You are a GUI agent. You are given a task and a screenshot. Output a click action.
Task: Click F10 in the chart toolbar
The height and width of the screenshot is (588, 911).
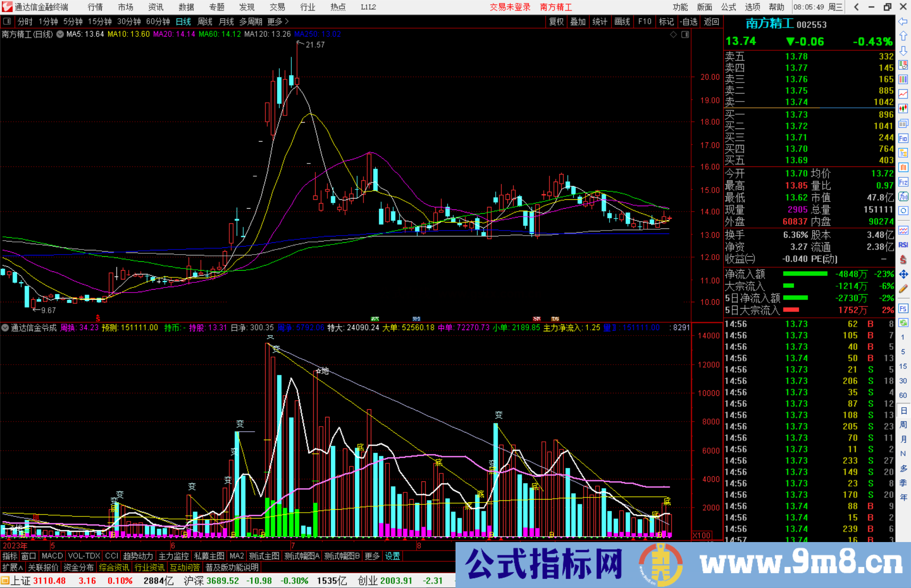(644, 21)
